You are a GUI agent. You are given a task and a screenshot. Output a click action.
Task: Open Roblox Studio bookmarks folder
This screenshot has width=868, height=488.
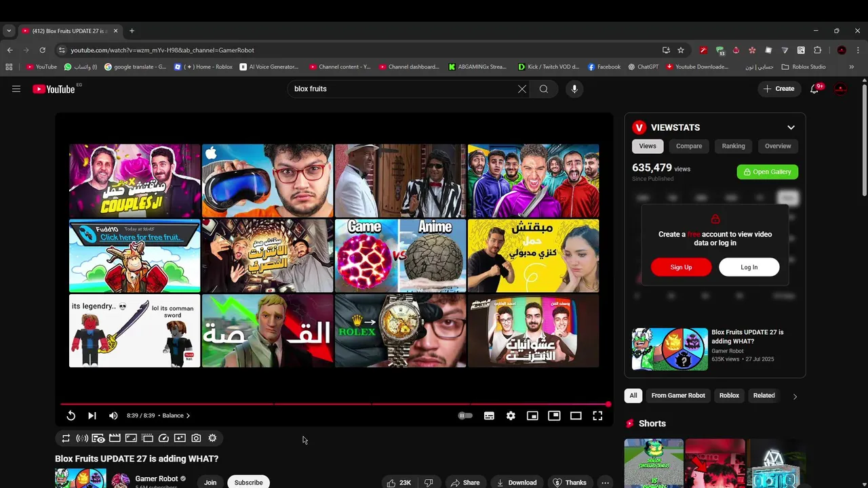(x=804, y=67)
